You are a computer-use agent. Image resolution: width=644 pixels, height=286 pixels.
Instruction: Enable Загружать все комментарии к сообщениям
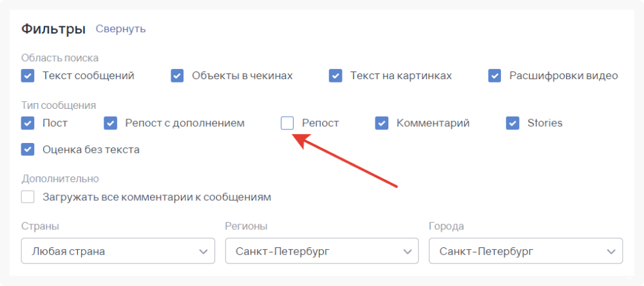coord(28,197)
